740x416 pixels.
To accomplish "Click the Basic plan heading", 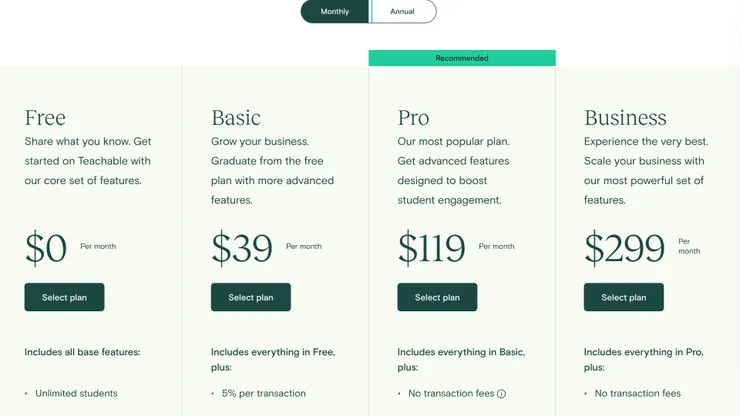I will [x=236, y=117].
